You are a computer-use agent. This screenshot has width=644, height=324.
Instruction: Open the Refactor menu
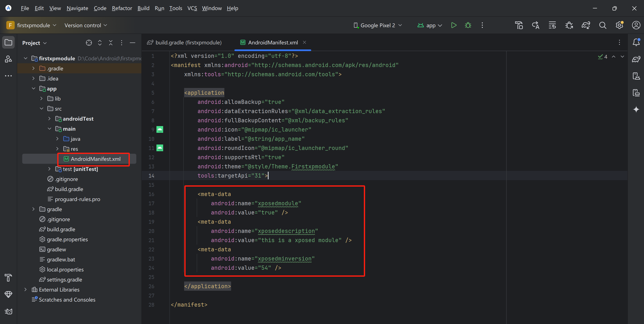pos(122,8)
